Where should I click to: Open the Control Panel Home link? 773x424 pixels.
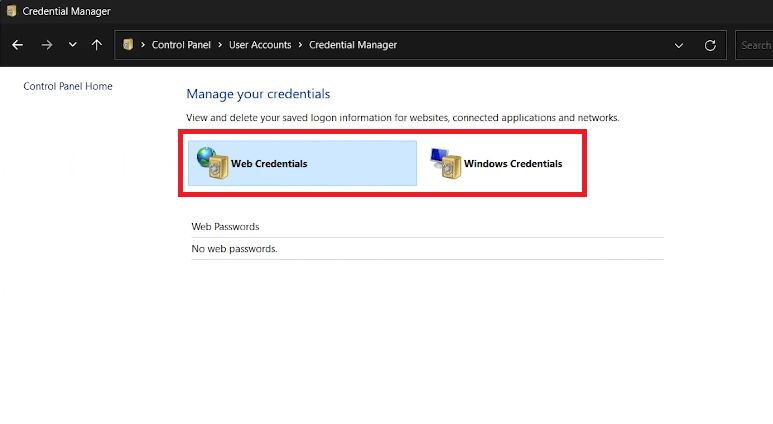pyautogui.click(x=68, y=86)
